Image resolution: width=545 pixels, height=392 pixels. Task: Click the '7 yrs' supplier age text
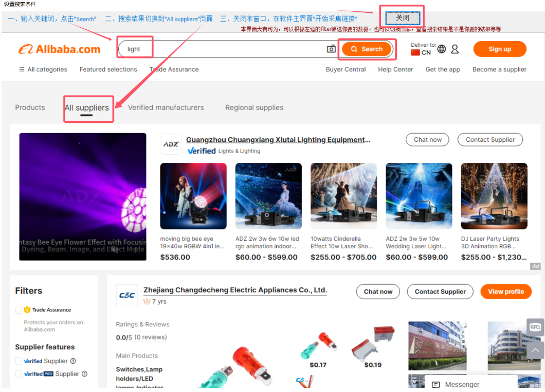(159, 302)
